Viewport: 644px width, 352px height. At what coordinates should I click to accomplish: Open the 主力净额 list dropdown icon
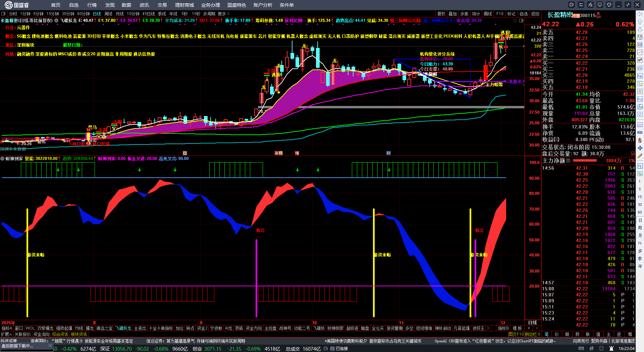[x=568, y=161]
